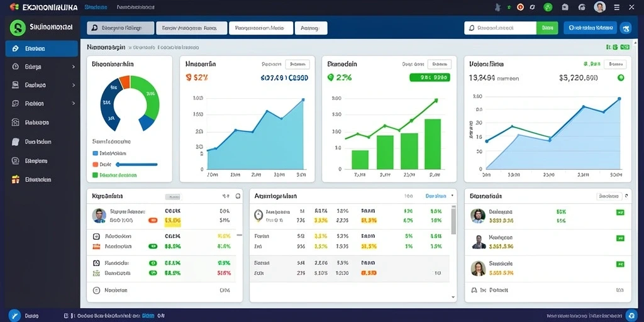
Task: Click the blue button in the top right toolbar
Action: 590,28
